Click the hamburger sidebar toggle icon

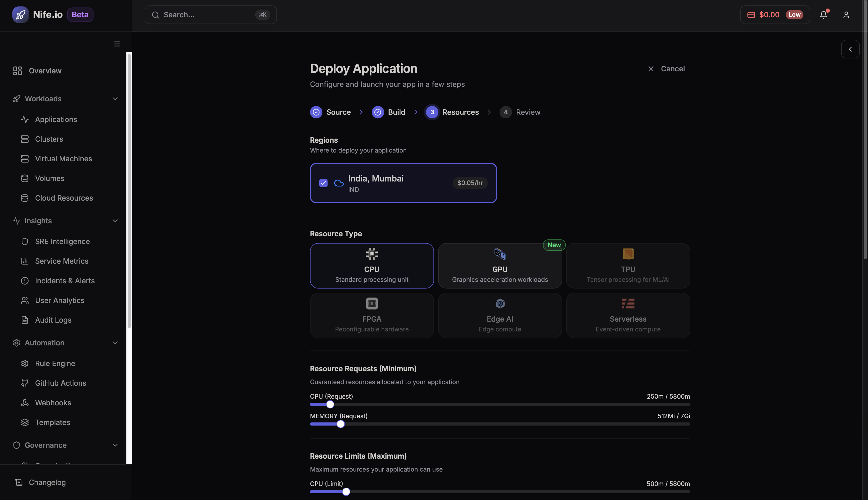tap(117, 44)
